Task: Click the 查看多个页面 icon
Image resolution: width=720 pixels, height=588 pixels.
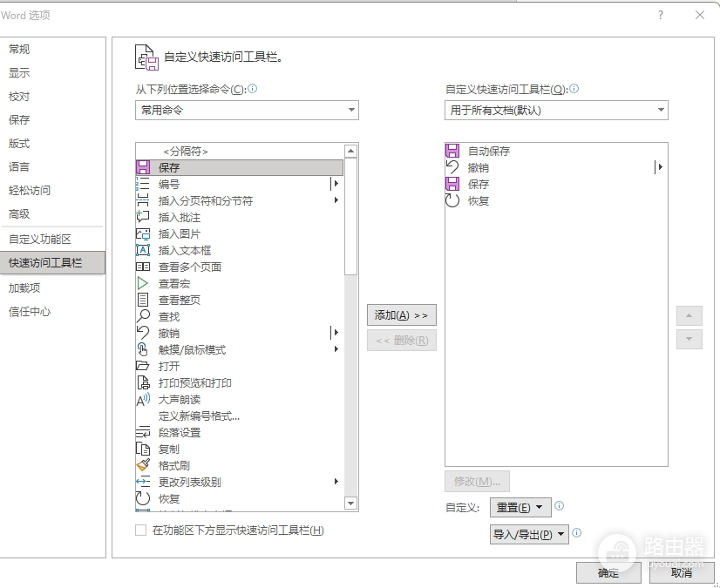Action: pyautogui.click(x=143, y=267)
